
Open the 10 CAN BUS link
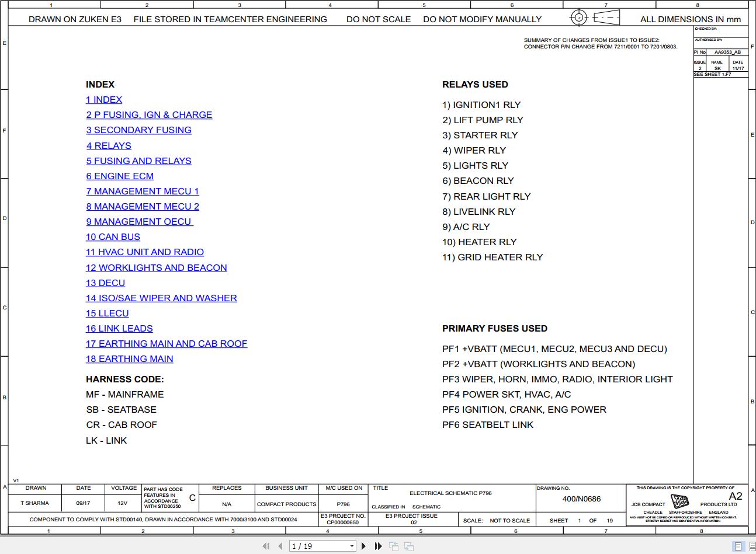tap(113, 237)
